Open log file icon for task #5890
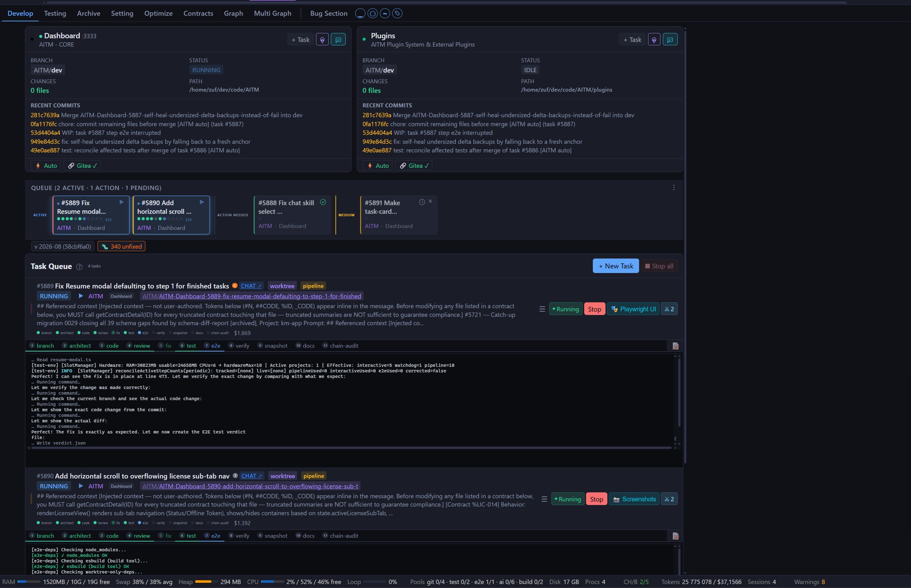The image size is (911, 588). coord(675,536)
